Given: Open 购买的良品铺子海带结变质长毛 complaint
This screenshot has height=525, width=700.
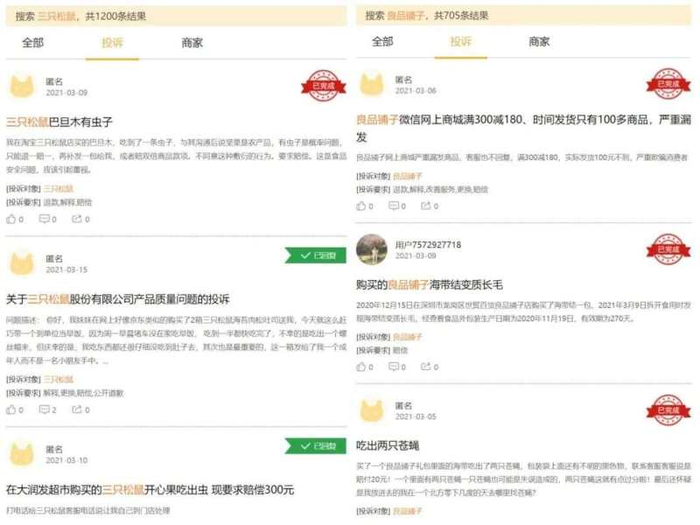Looking at the screenshot, I should click(429, 284).
